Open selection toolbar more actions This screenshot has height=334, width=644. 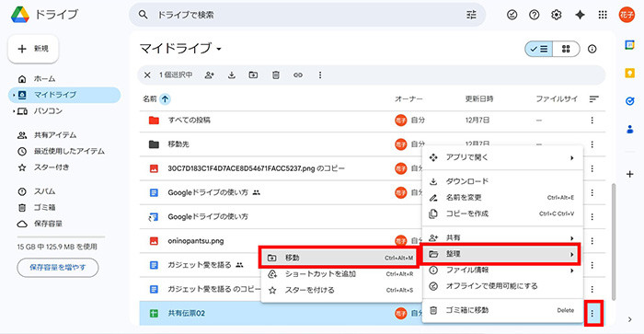click(x=320, y=75)
